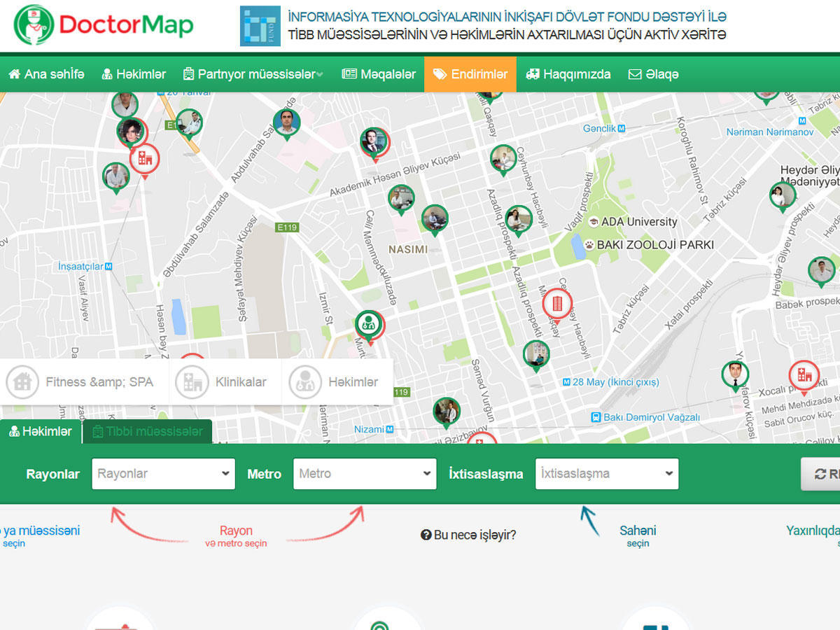
Task: Select doctor marker left of Ceyhunbəy Hacıbəyli street
Action: point(503,160)
